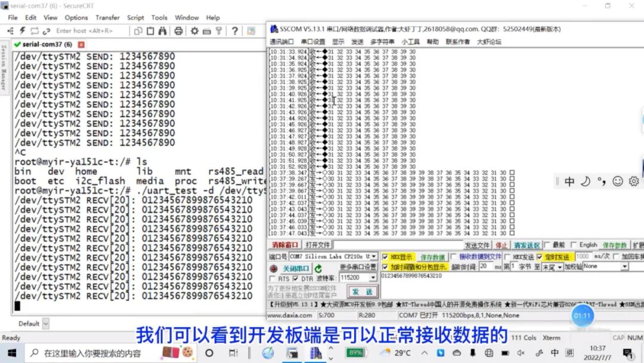Click the 保存数据 save data button
Image resolution: width=644 pixels, height=363 pixels.
click(x=432, y=257)
